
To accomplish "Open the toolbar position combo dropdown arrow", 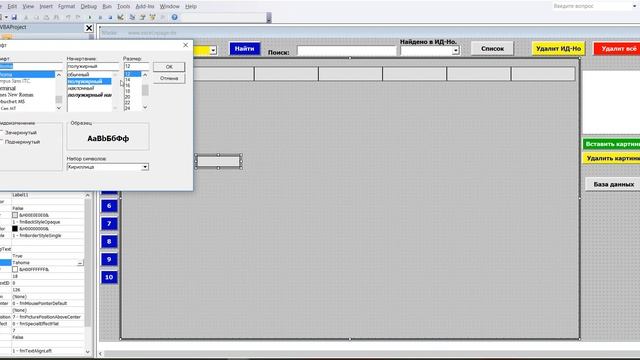I will click(x=269, y=17).
